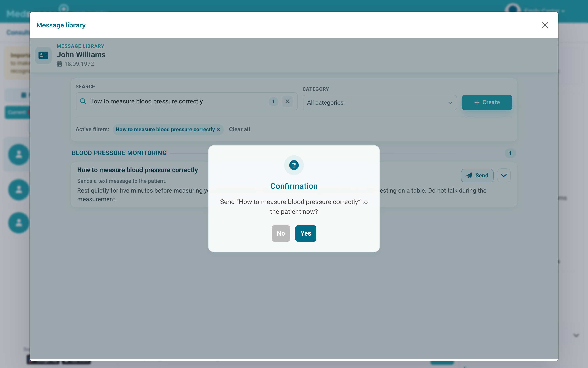This screenshot has width=588, height=368.
Task: Confirm sending by clicking Yes
Action: point(306,233)
